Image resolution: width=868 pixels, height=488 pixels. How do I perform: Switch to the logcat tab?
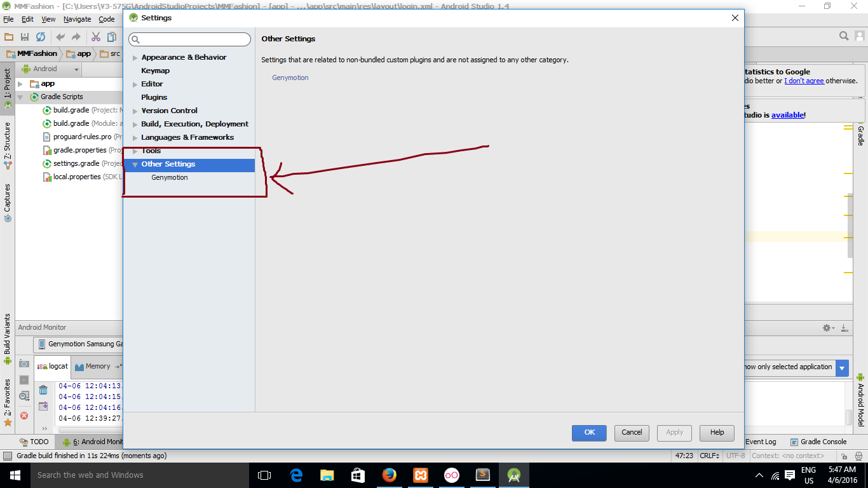[x=53, y=367]
